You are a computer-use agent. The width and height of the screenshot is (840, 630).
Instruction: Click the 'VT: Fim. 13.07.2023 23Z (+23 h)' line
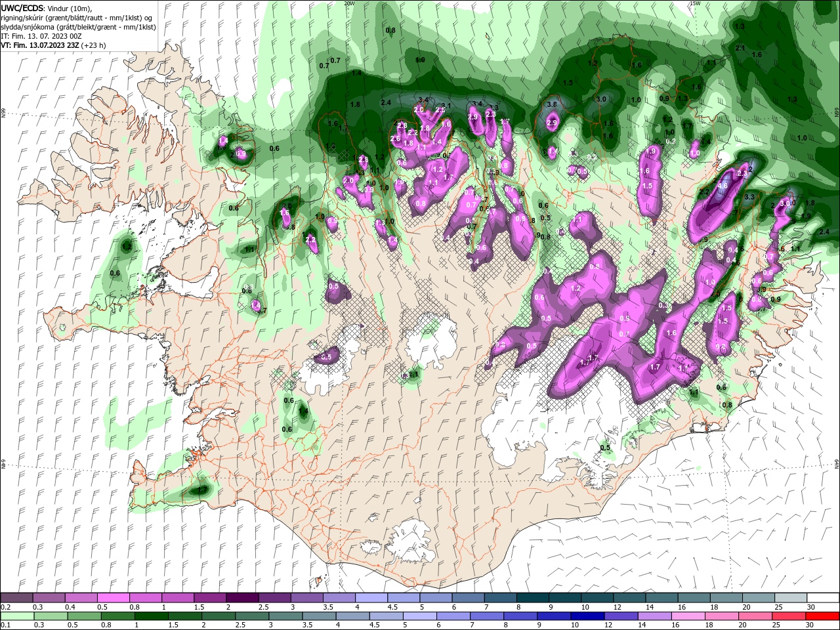coord(53,45)
